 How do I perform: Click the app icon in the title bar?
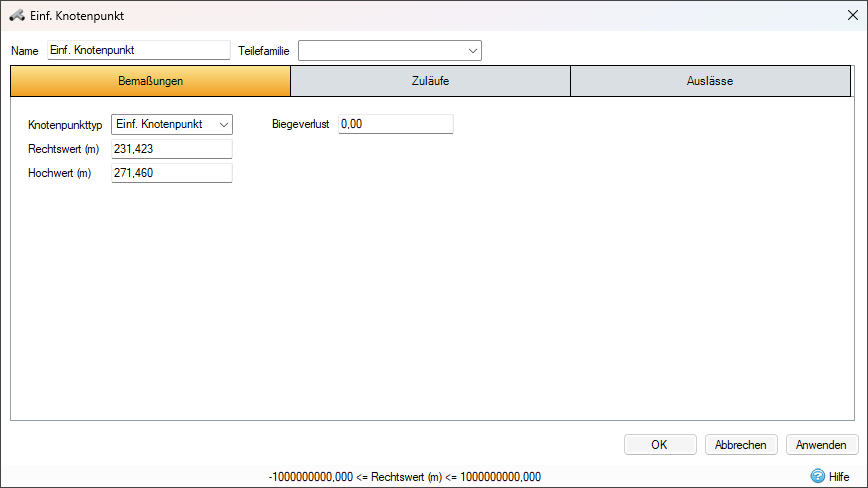(17, 15)
